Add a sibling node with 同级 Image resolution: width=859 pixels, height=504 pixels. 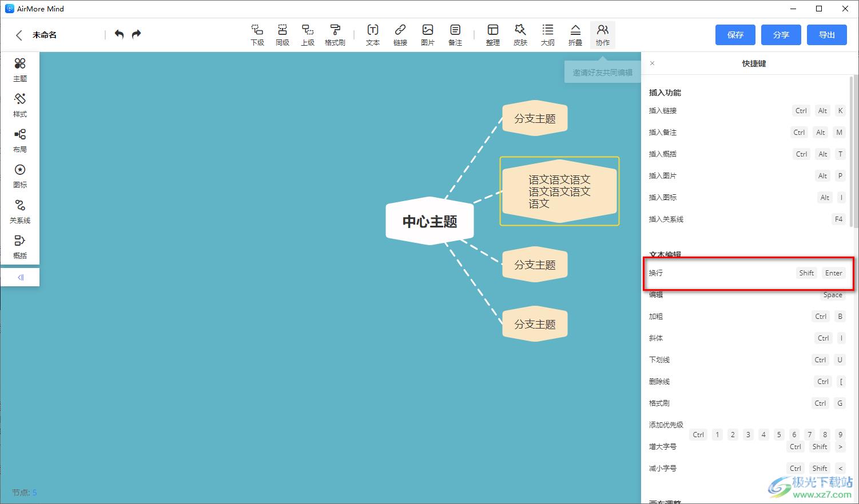pyautogui.click(x=283, y=35)
